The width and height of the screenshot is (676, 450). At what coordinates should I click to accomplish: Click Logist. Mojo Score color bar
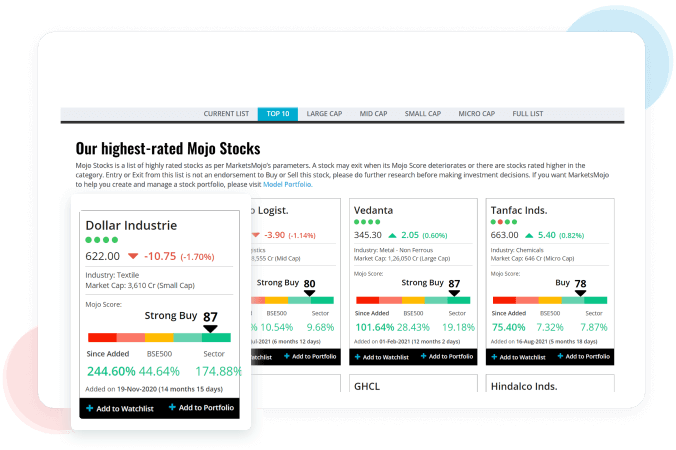pos(292,300)
